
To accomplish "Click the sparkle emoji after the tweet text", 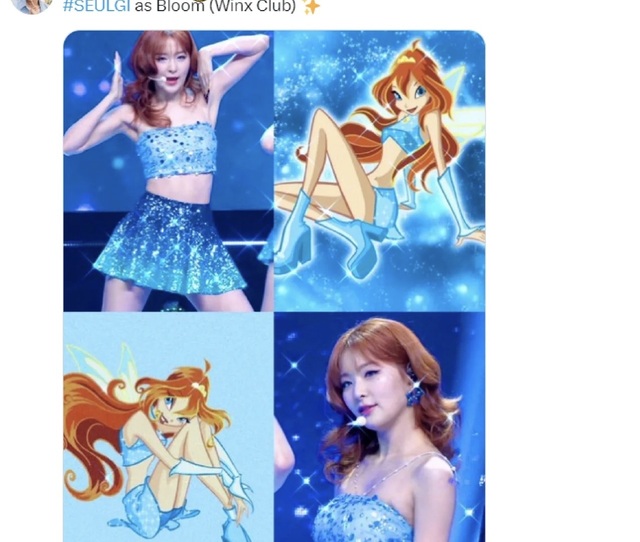I will (x=311, y=7).
